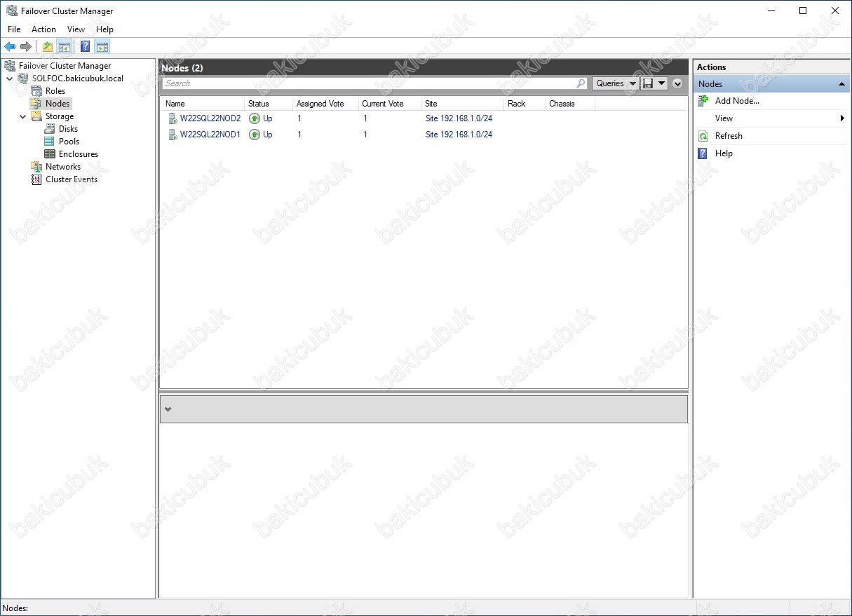
Task: Open the View menu in menu bar
Action: [x=76, y=29]
